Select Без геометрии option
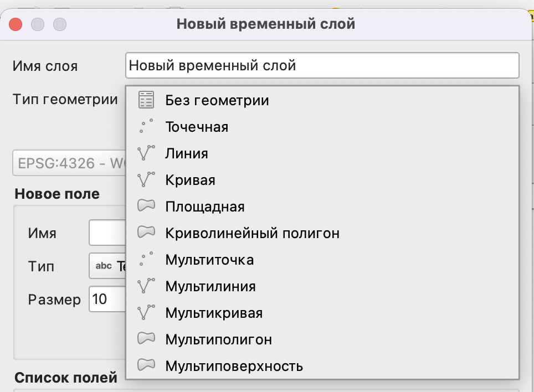 click(x=217, y=100)
